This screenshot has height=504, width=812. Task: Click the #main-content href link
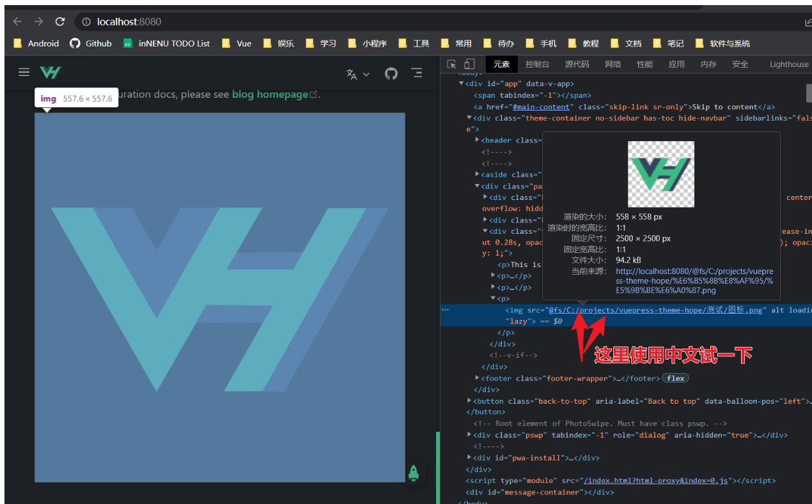[541, 107]
